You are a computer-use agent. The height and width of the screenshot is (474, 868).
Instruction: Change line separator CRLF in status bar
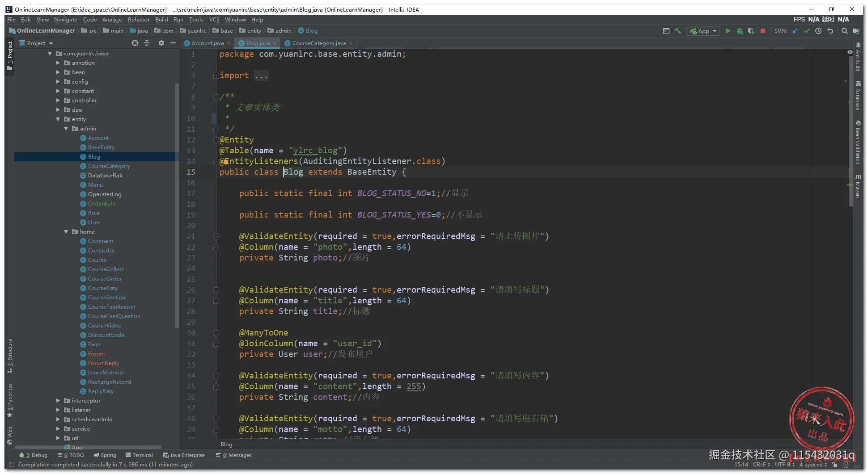pyautogui.click(x=762, y=465)
